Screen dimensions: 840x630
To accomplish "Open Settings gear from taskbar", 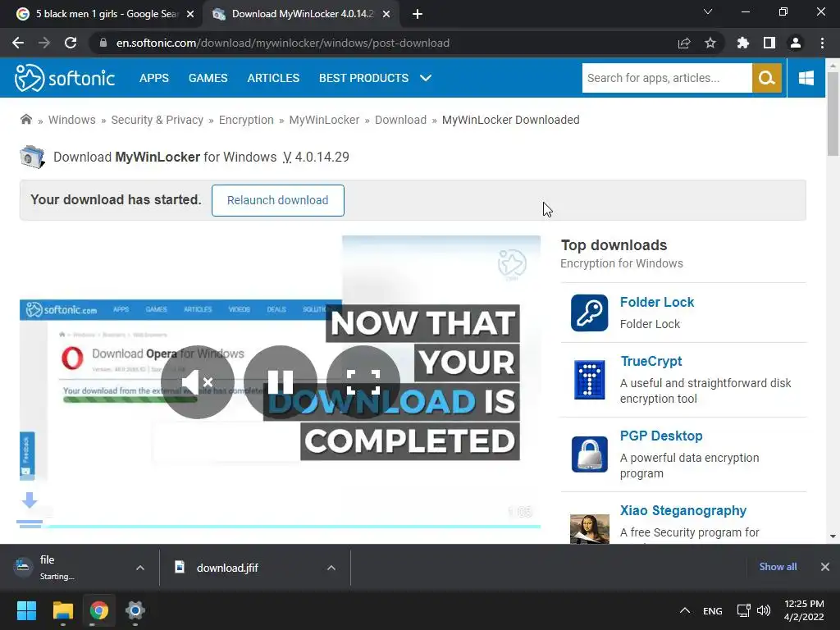I will [x=135, y=610].
